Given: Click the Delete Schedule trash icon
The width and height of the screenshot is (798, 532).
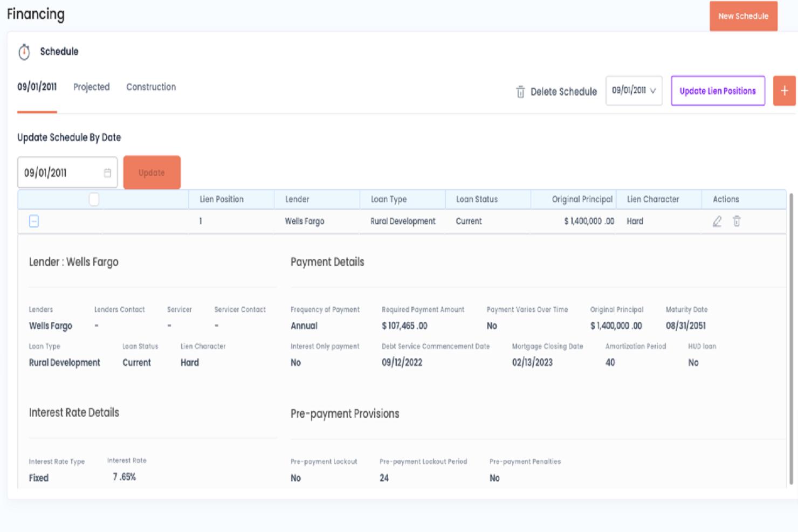Looking at the screenshot, I should coord(520,92).
